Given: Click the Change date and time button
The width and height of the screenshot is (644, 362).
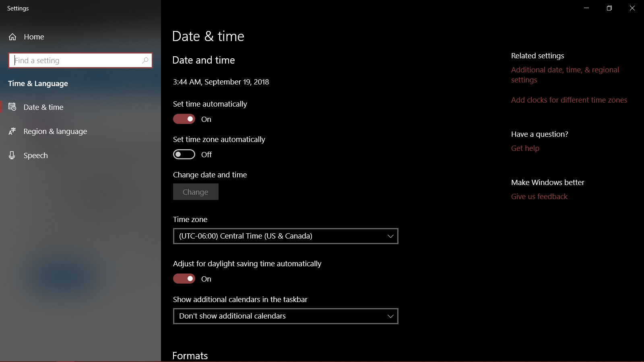Looking at the screenshot, I should (x=196, y=192).
